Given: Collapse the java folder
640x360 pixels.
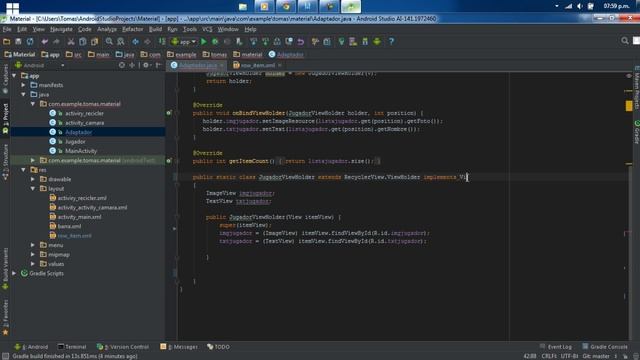Looking at the screenshot, I should 24,95.
